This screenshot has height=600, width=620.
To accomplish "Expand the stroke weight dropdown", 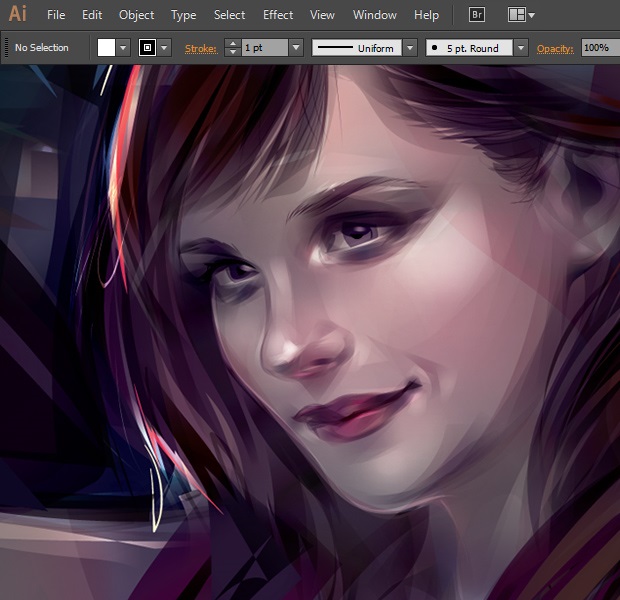I will (296, 48).
